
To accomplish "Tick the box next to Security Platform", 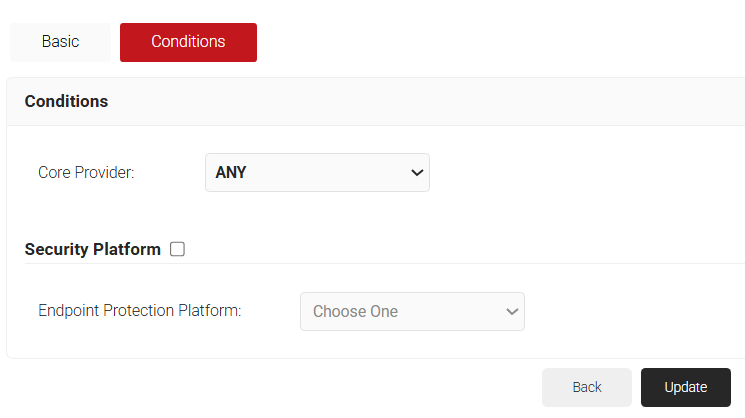I will pyautogui.click(x=177, y=249).
